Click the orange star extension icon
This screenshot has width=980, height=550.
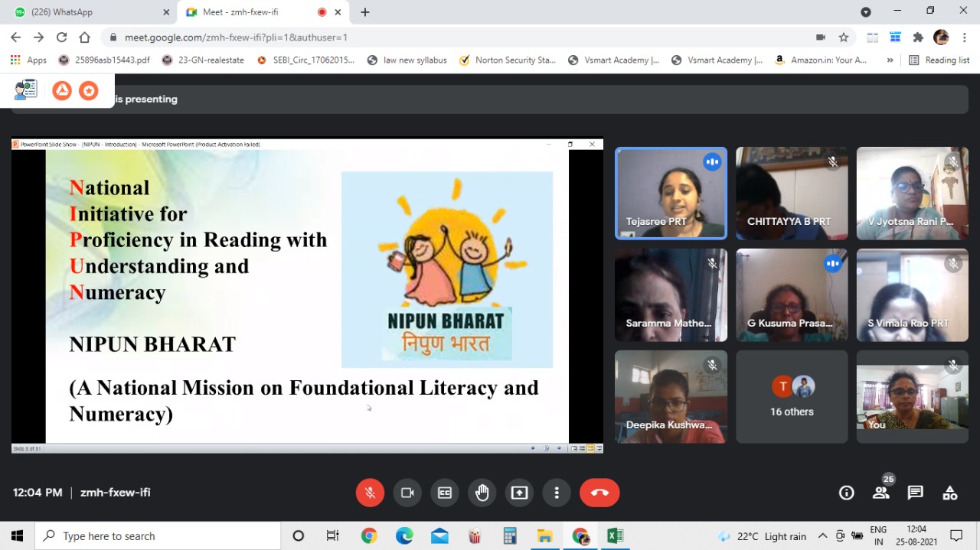click(89, 91)
